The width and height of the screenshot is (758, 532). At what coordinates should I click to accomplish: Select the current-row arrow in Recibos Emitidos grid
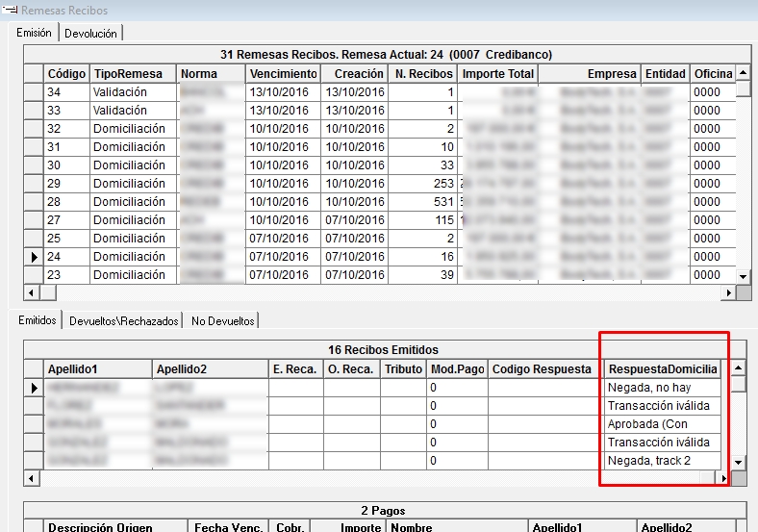pyautogui.click(x=34, y=388)
